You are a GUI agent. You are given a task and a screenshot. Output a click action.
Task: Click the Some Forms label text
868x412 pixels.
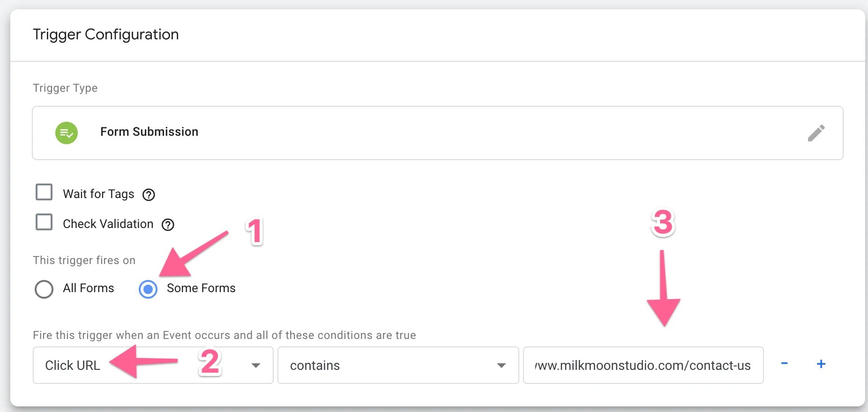[201, 288]
